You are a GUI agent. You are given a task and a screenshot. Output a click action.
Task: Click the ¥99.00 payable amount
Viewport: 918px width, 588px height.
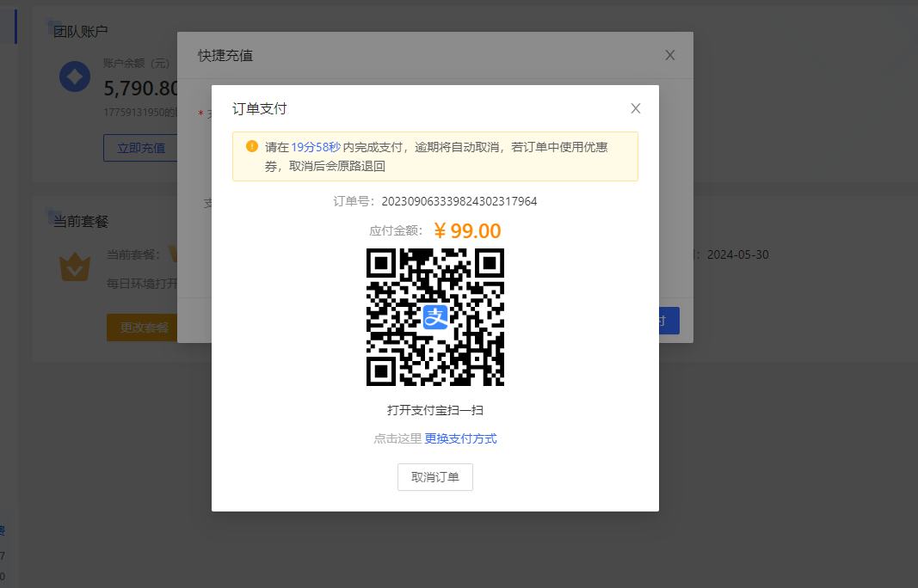click(x=467, y=230)
